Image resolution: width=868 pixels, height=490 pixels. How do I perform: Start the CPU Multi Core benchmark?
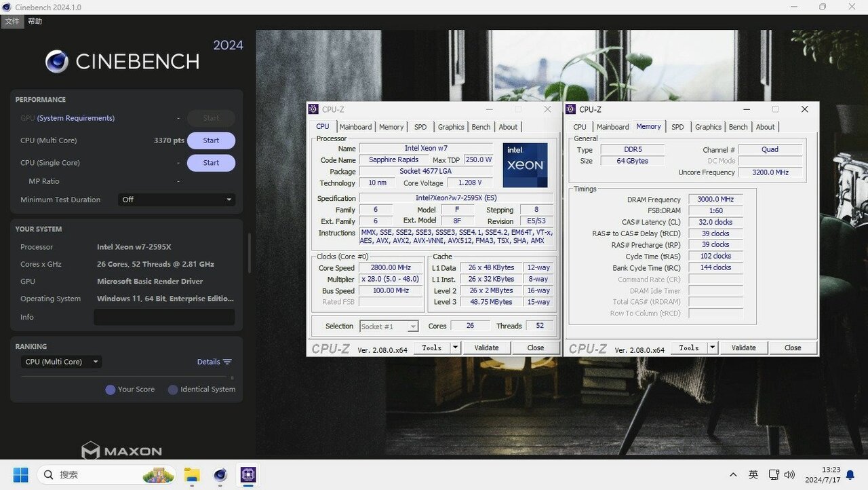click(x=211, y=140)
